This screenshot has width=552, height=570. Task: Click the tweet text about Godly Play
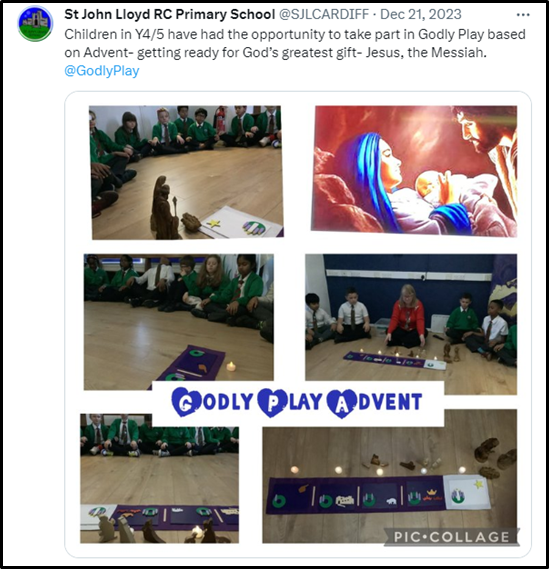point(295,43)
